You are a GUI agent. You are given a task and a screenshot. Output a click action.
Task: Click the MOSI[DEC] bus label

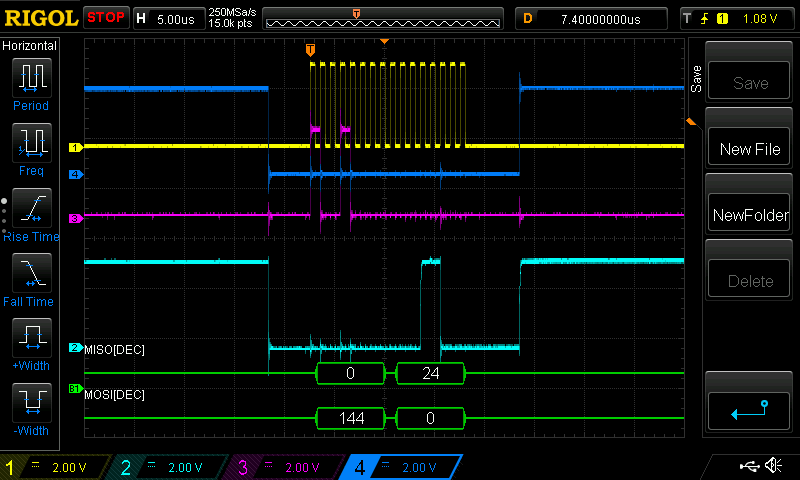pos(114,395)
